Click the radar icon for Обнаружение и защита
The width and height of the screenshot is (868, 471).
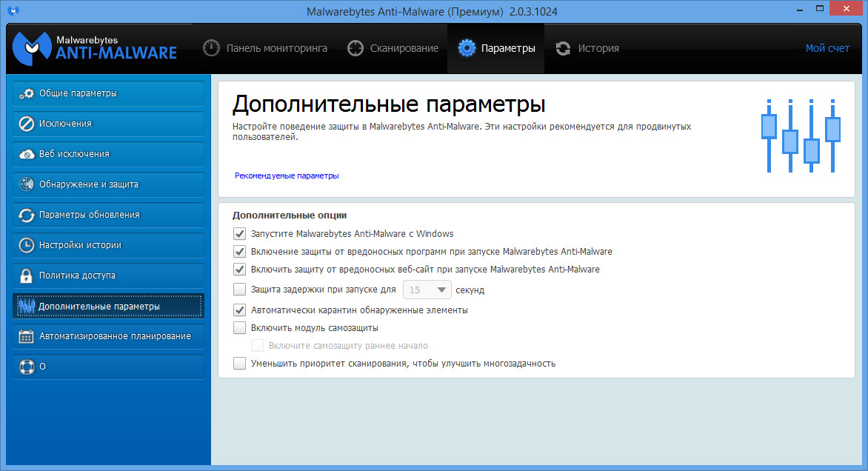point(27,184)
